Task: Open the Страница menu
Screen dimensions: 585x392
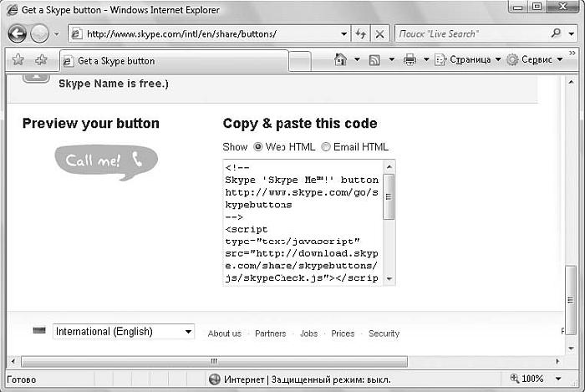Action: (471, 60)
